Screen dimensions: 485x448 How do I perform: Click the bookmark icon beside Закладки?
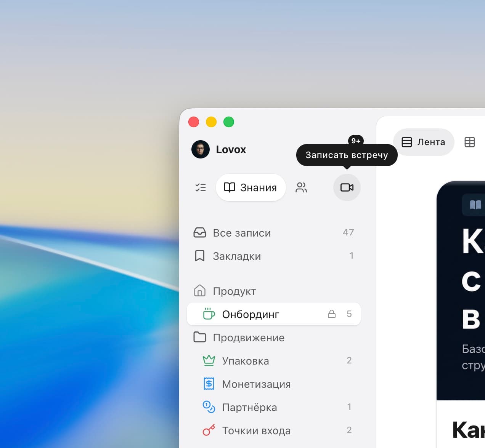pyautogui.click(x=200, y=256)
